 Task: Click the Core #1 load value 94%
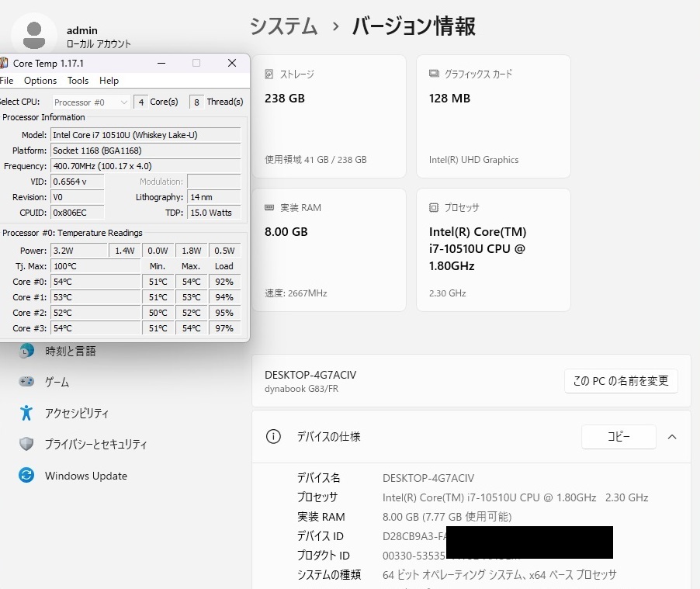(x=224, y=297)
